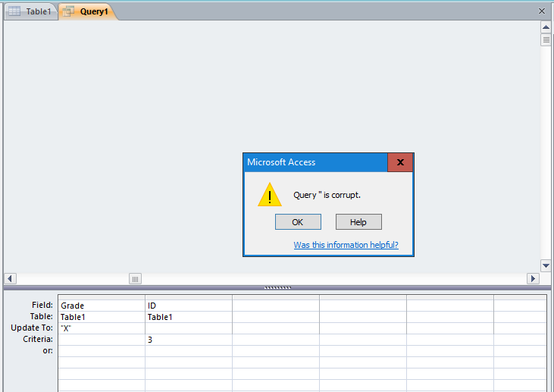
Task: Click the column selector above Grade
Action: point(102,297)
